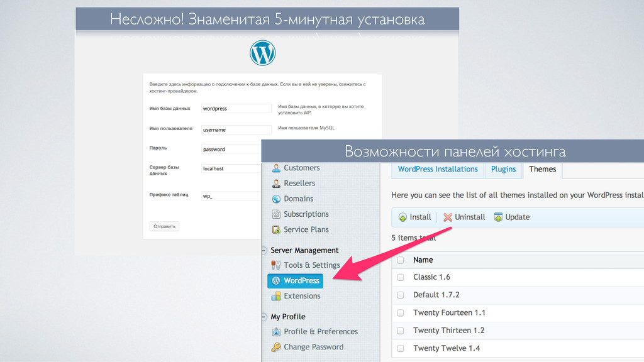Select WordPress in Server Management
The height and width of the screenshot is (362, 644).
[296, 281]
